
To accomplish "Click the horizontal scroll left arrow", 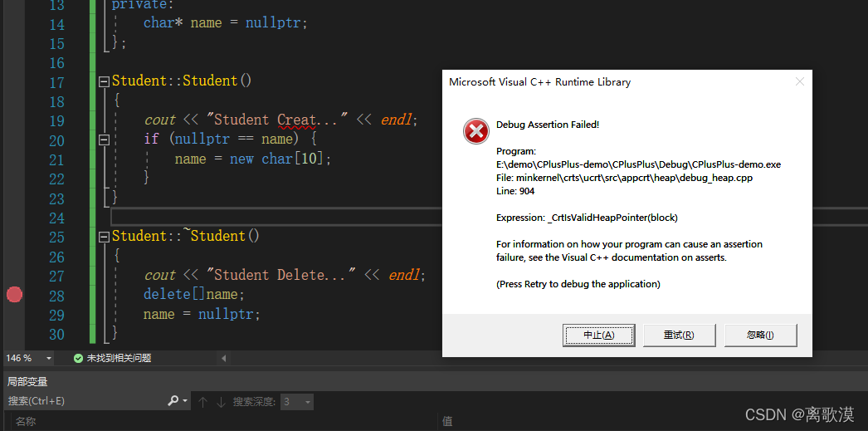I will 224,359.
